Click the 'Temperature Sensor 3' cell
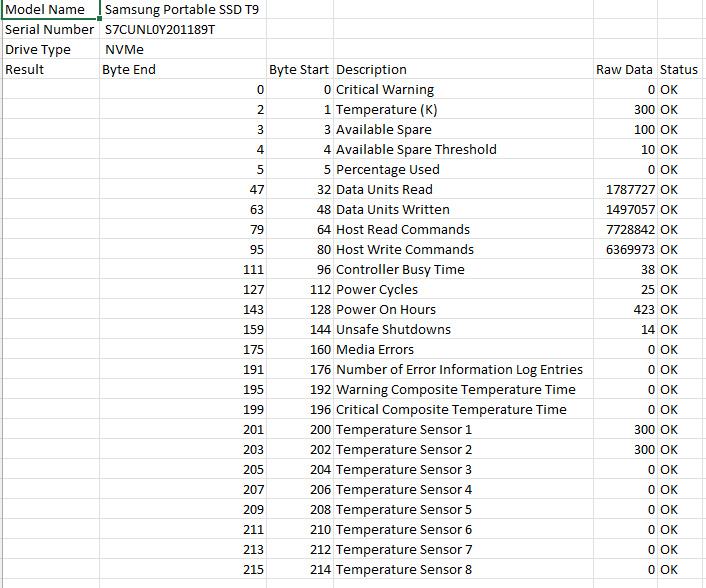The width and height of the screenshot is (706, 588). tap(463, 469)
